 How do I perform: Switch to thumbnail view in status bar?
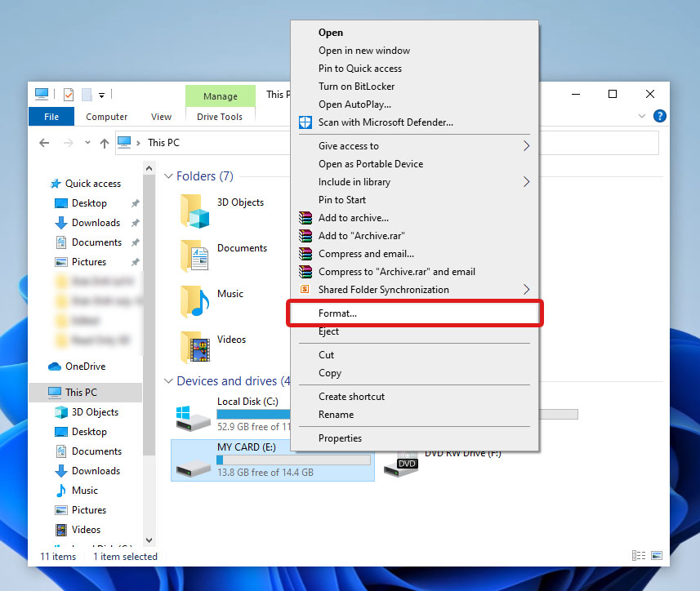pyautogui.click(x=657, y=556)
